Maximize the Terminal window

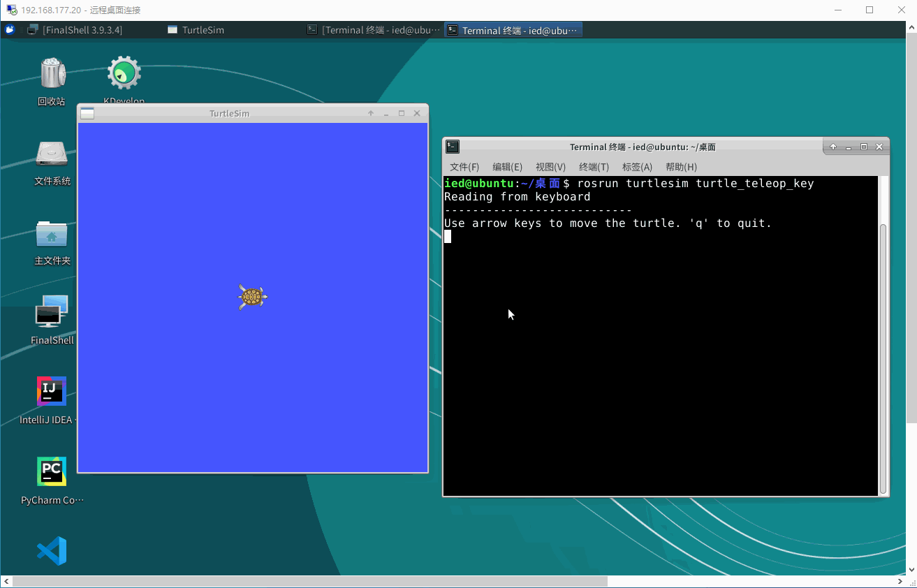[864, 147]
